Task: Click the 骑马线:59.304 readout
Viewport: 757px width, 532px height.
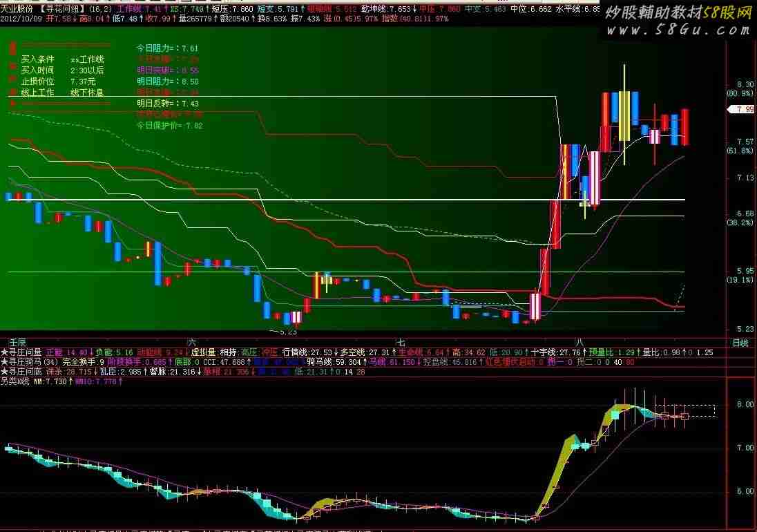Action: tap(334, 362)
